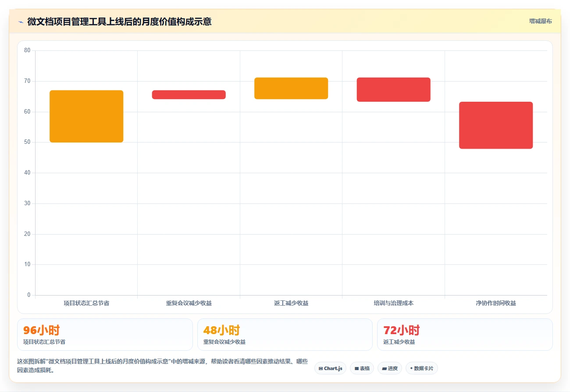The image size is (570, 392).
Task: Click the thin red 重复会议减少收益 bar
Action: [x=189, y=95]
